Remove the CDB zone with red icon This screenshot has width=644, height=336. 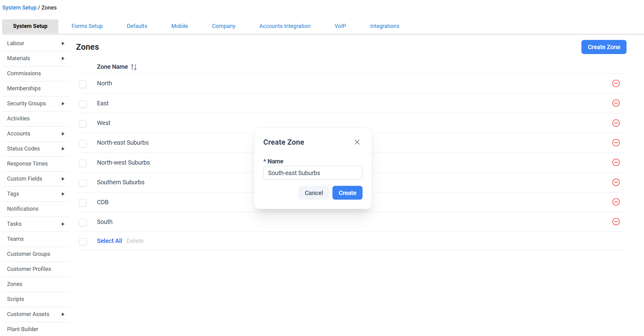pyautogui.click(x=616, y=202)
